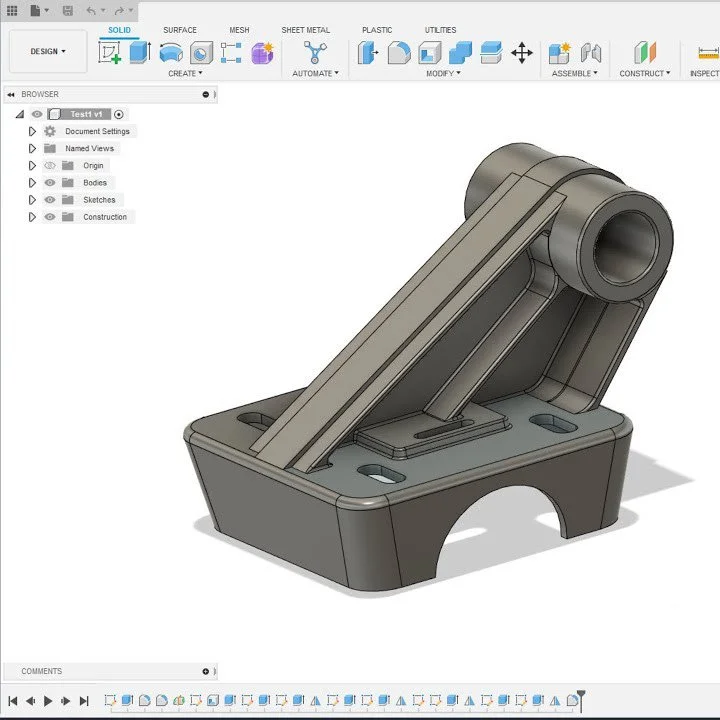Expand the Document Settings node

(32, 131)
